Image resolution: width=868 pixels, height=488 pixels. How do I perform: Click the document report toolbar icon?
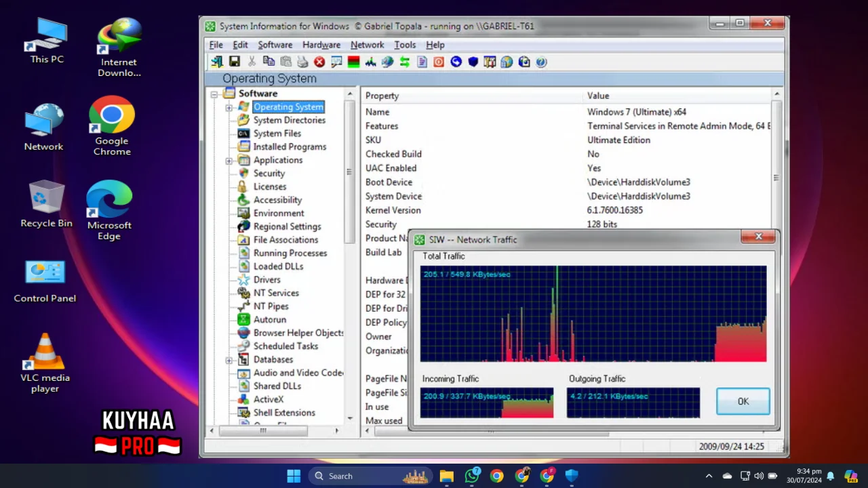coord(422,62)
